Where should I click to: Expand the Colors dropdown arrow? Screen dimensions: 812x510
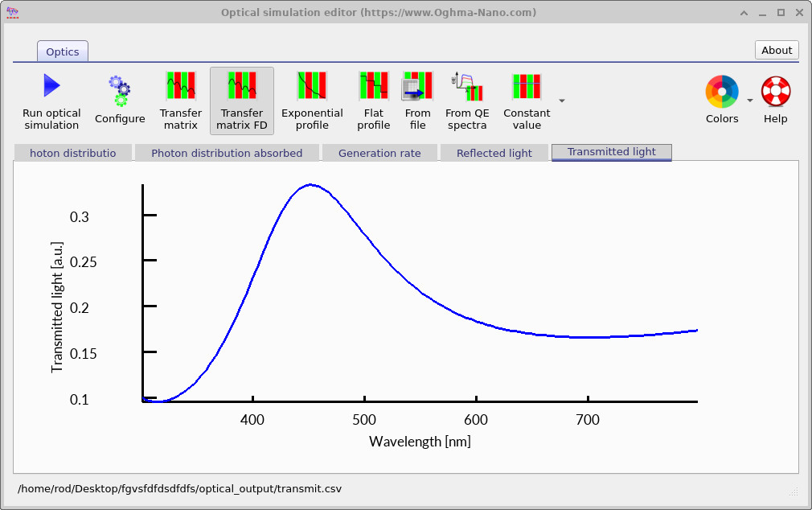[x=749, y=101]
